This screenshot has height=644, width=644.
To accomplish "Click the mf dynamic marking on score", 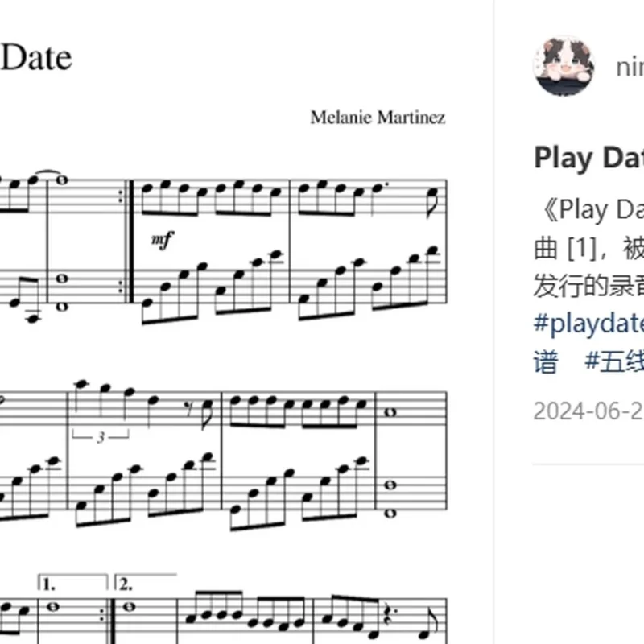I will click(x=163, y=239).
